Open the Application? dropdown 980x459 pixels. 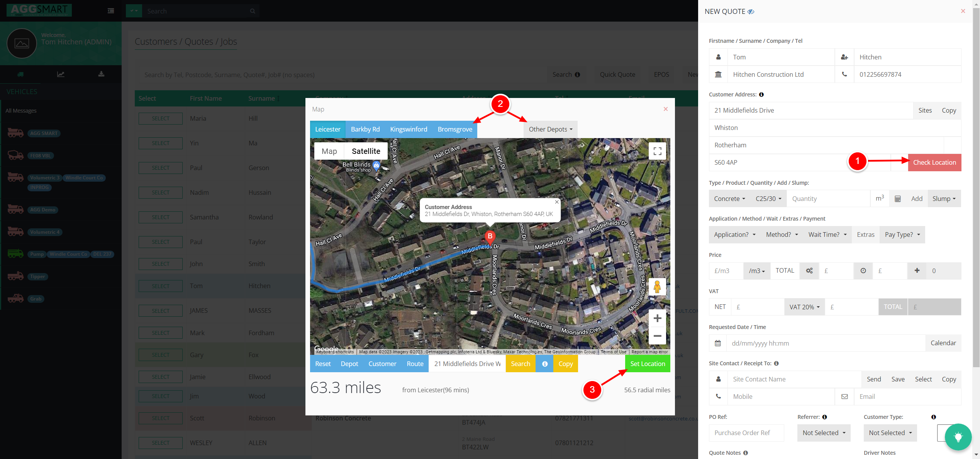(x=735, y=235)
